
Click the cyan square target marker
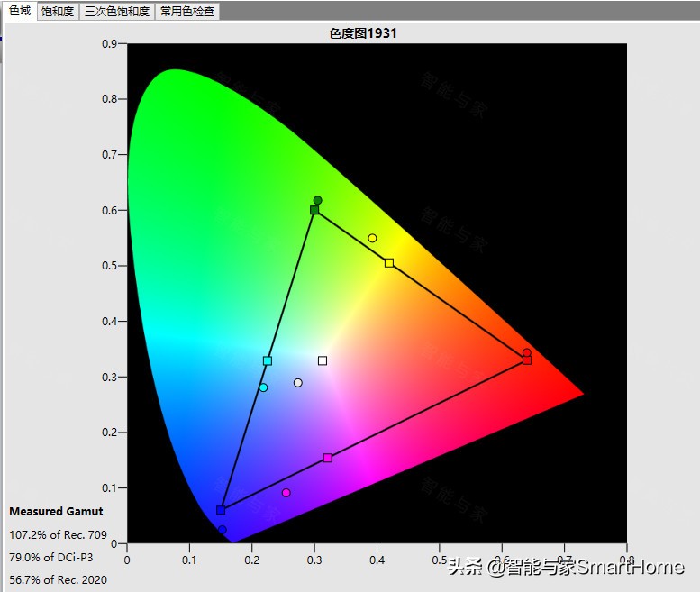(268, 360)
